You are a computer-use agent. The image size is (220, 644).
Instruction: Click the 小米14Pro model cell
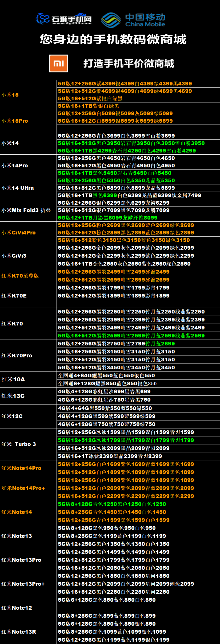pos(28,166)
